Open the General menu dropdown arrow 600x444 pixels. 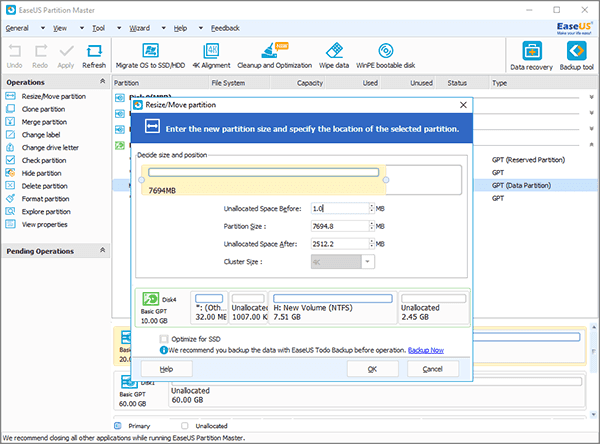[x=43, y=28]
